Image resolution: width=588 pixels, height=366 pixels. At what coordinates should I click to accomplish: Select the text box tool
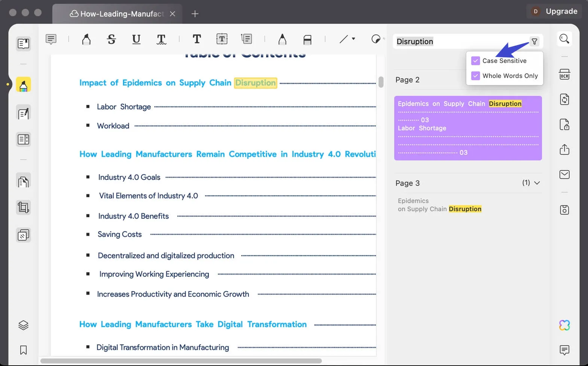[x=222, y=39]
